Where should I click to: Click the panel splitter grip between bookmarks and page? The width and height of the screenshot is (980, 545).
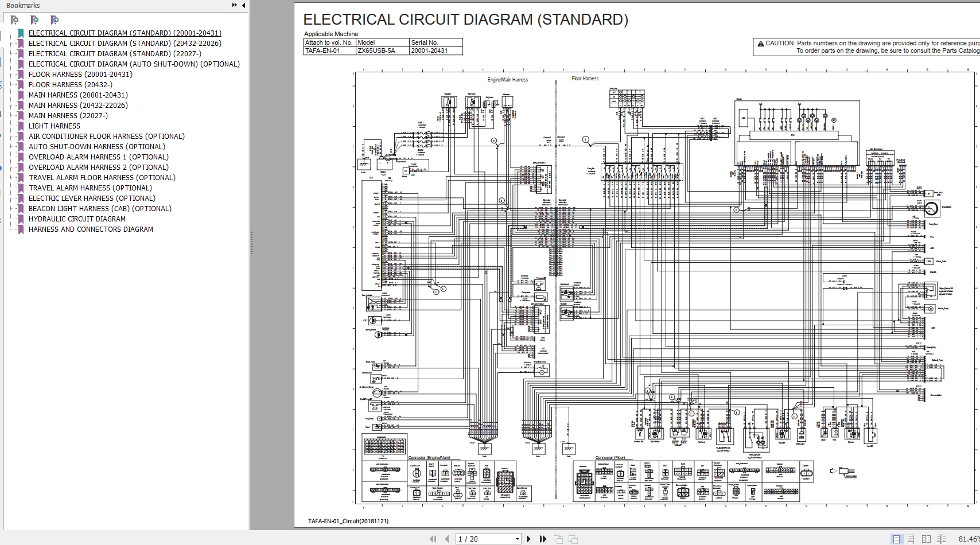(x=251, y=243)
